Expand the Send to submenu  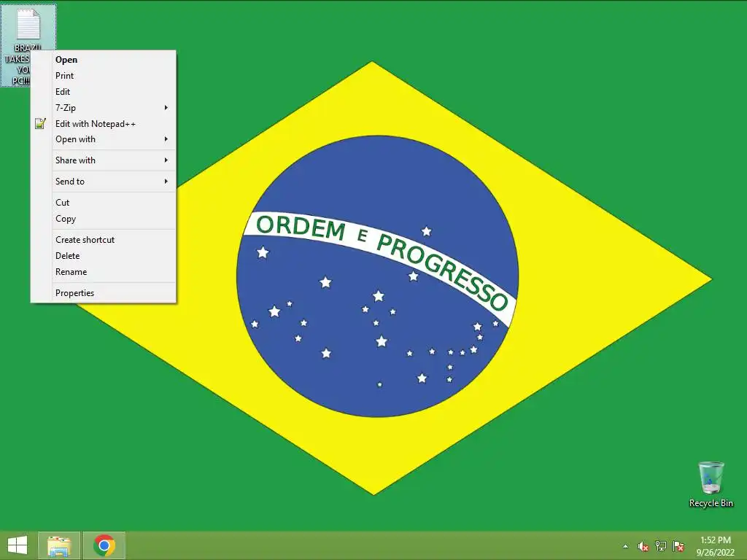(104, 182)
